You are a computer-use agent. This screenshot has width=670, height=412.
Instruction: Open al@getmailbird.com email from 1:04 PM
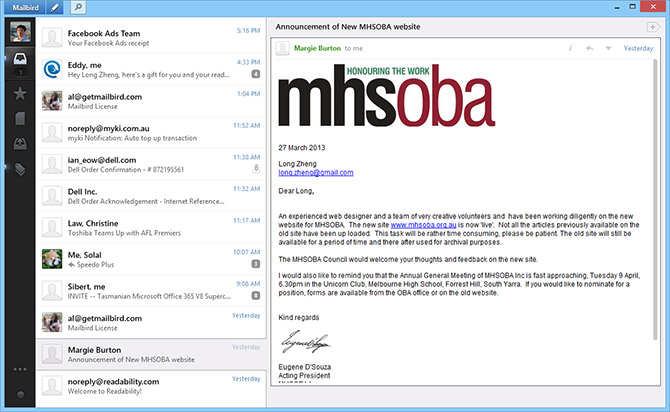click(x=151, y=101)
